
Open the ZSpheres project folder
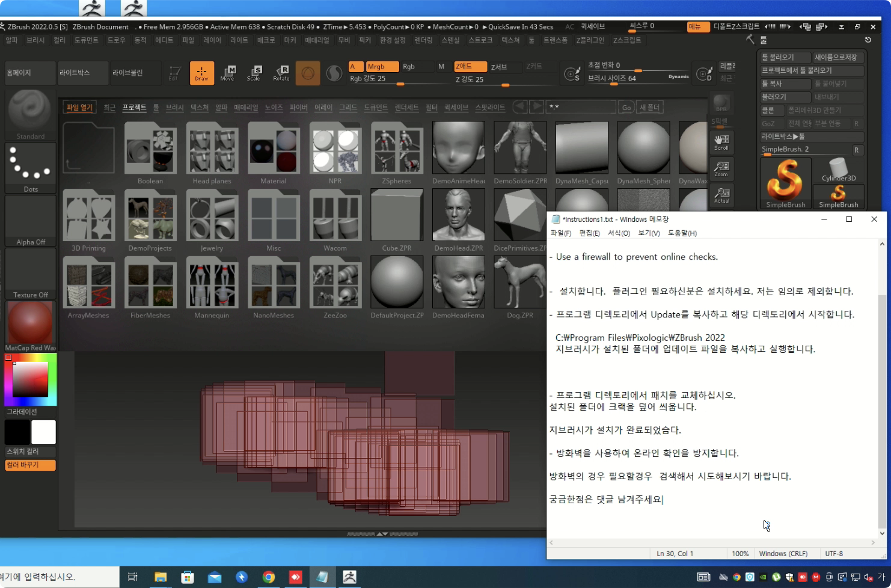397,153
